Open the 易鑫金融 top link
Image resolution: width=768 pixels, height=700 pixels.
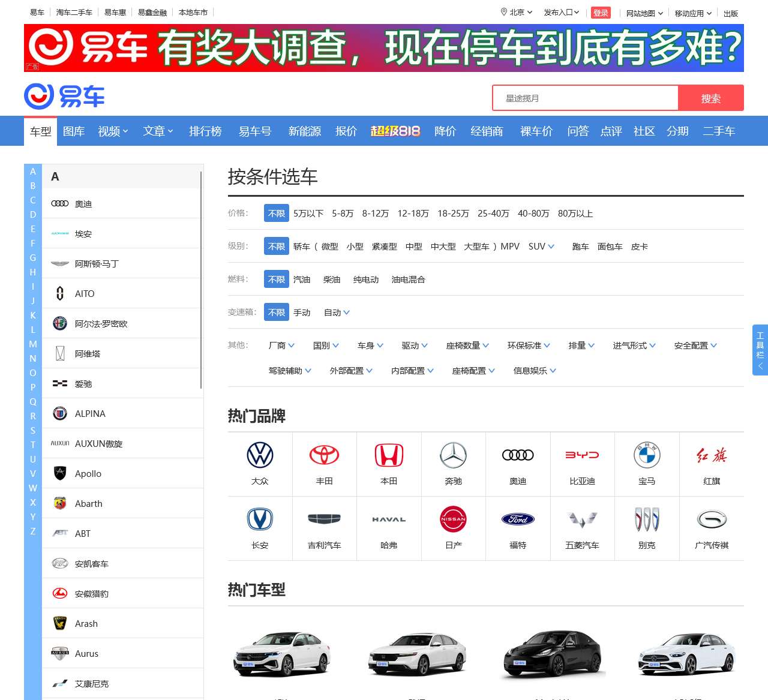pyautogui.click(x=152, y=12)
